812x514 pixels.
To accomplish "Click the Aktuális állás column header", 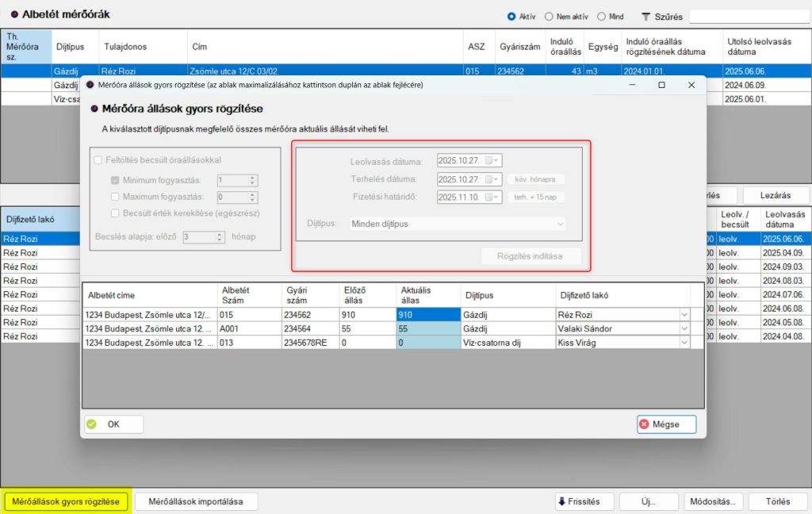I will 427,295.
